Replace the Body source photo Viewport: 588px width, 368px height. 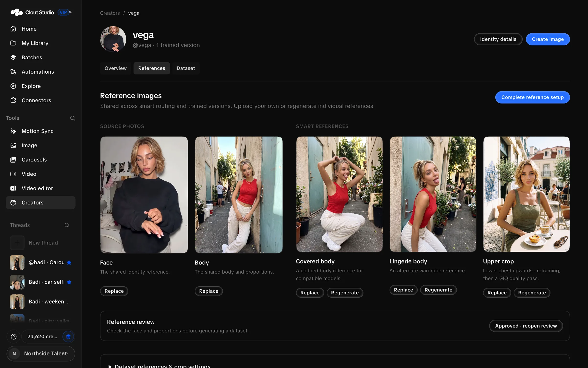[x=208, y=291]
